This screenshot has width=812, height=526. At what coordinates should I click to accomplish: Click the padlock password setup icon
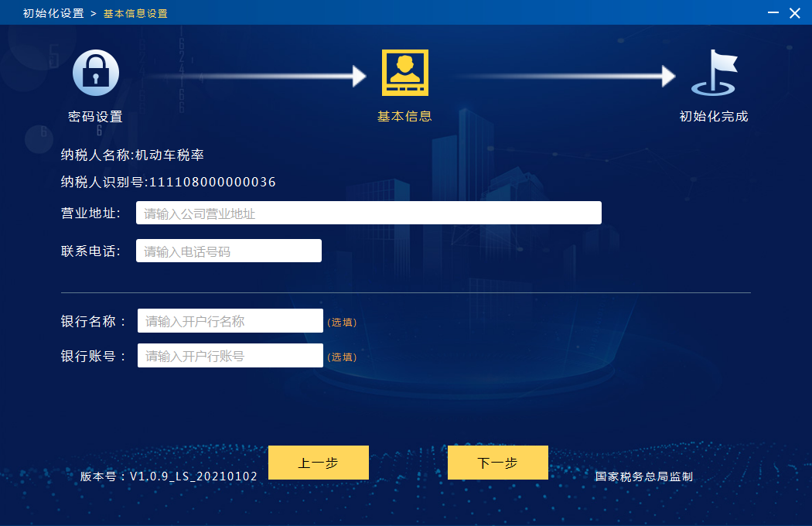coord(95,73)
